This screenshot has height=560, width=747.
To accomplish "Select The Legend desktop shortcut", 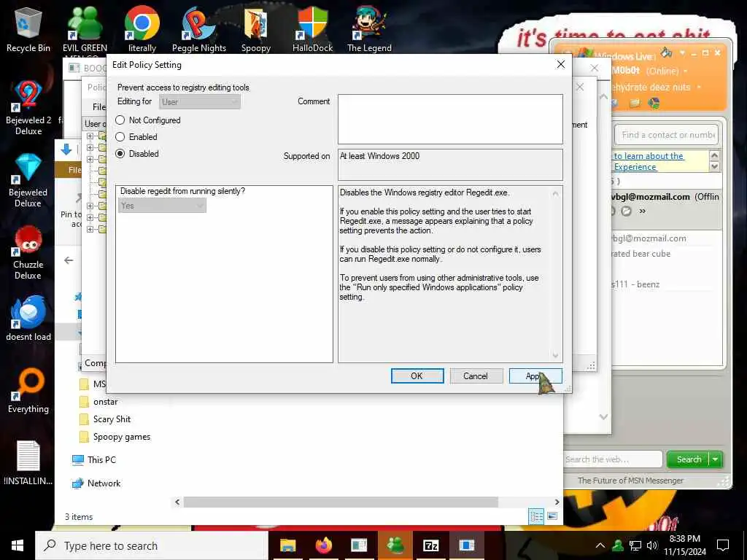I will pos(369,29).
